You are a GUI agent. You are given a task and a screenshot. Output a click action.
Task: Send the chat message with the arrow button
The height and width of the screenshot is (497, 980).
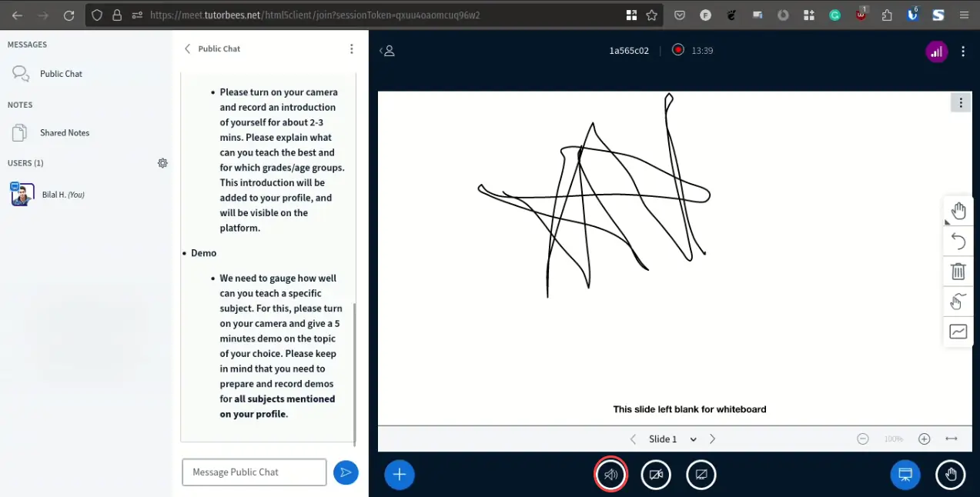click(x=346, y=472)
